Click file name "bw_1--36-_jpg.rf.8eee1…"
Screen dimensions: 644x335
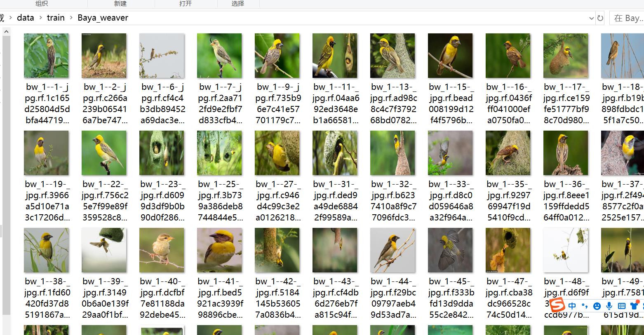pyautogui.click(x=566, y=201)
